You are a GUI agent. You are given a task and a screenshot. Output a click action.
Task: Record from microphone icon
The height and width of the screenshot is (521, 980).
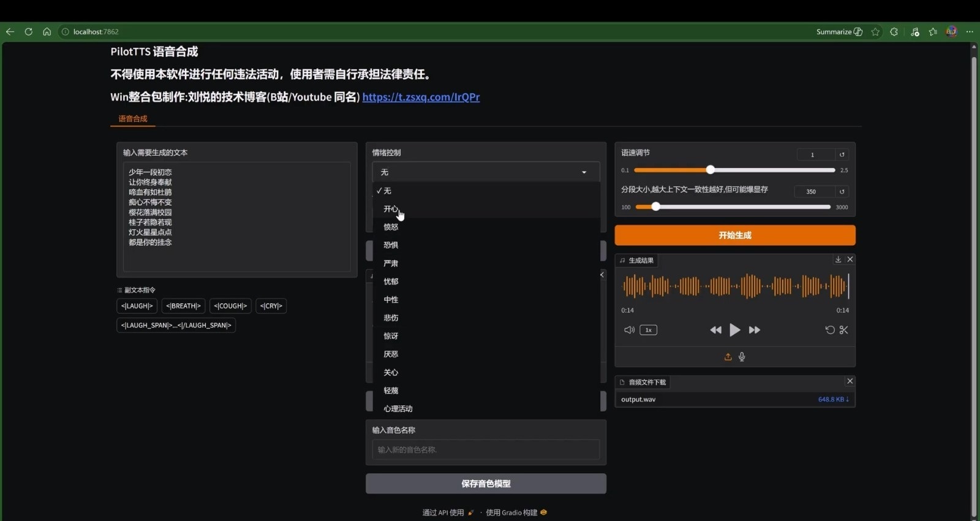click(742, 357)
